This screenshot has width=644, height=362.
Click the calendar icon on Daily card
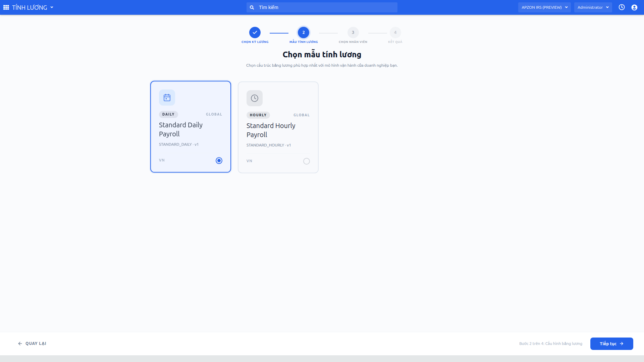click(x=167, y=98)
